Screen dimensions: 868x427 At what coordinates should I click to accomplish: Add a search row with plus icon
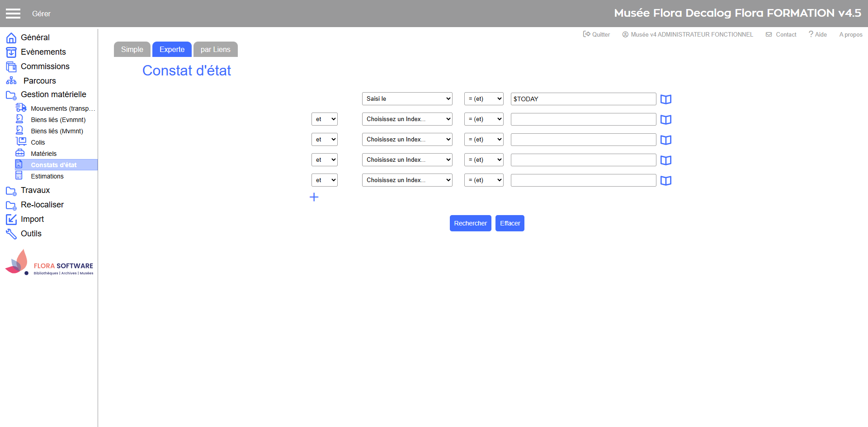coord(314,197)
